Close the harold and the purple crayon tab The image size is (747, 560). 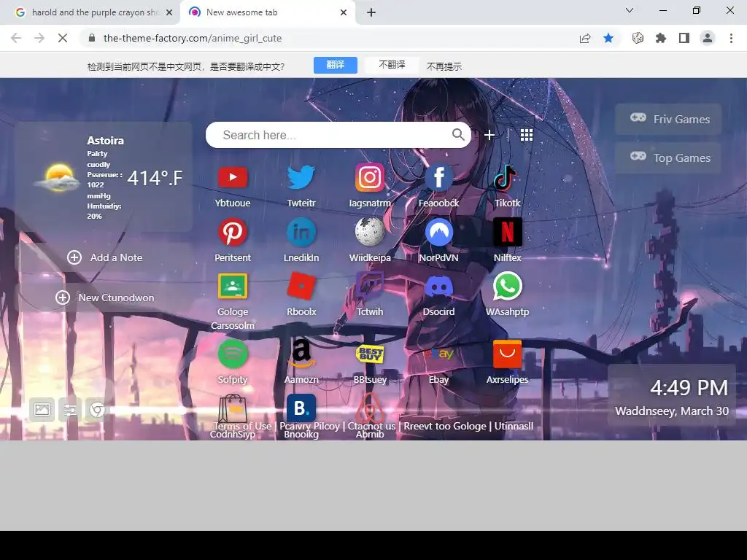click(x=169, y=12)
